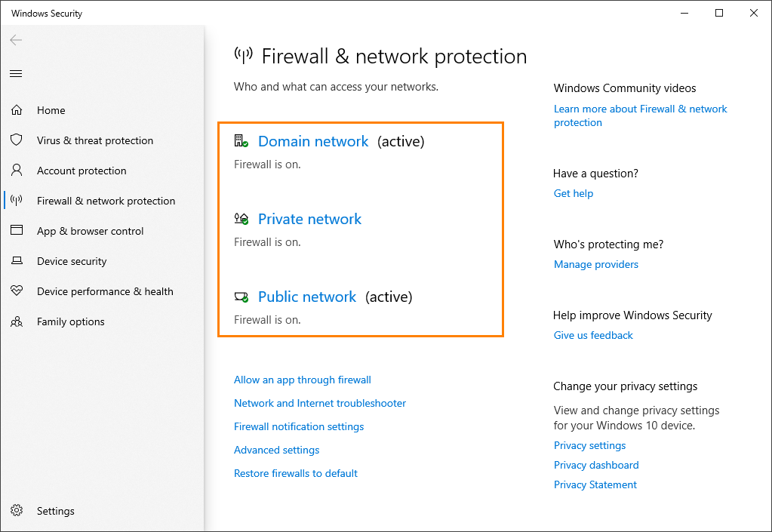Click the Public network icon

point(241,296)
